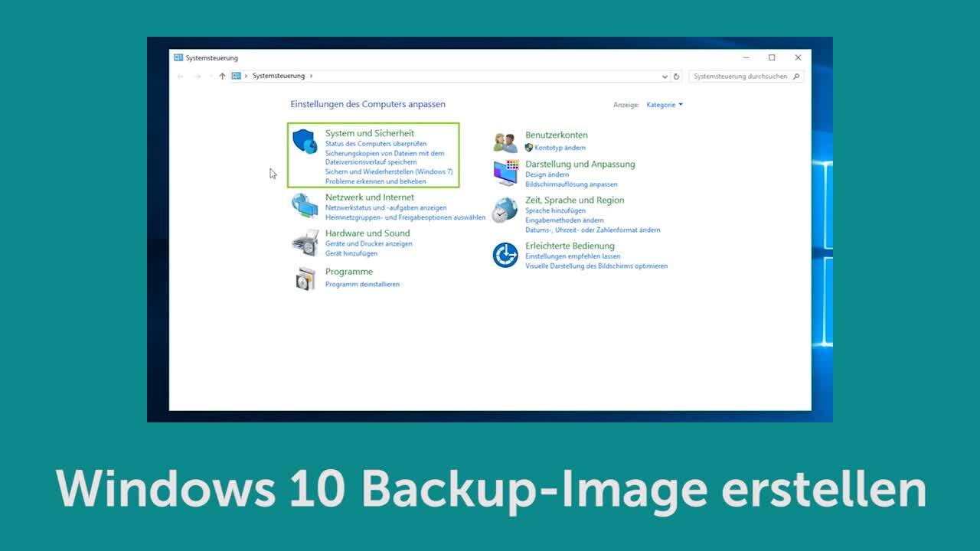Open Darstellung und Anpassung heading
The height and width of the screenshot is (551, 980).
coord(580,165)
